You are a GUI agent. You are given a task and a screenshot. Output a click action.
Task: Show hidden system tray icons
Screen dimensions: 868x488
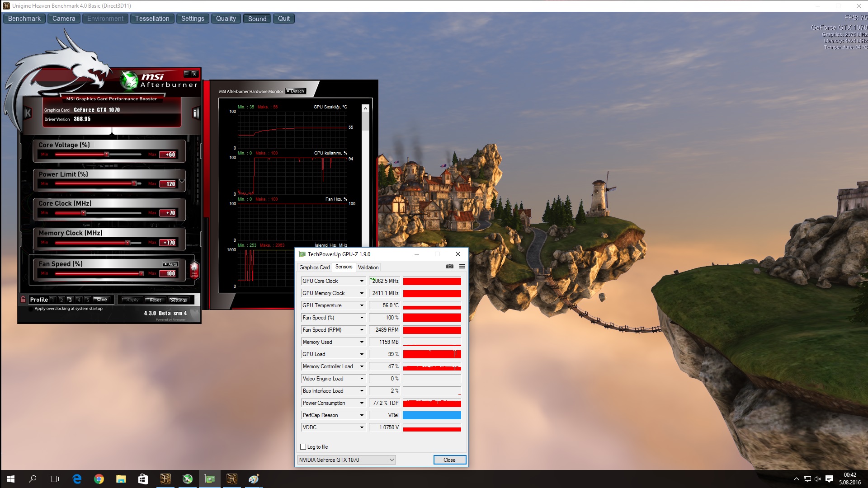click(x=796, y=479)
